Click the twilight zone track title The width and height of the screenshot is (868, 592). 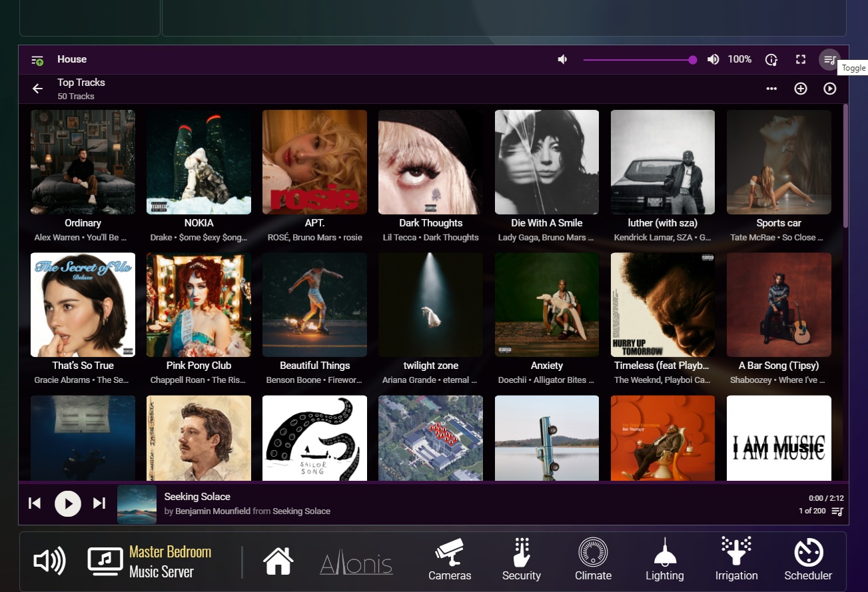(x=430, y=366)
